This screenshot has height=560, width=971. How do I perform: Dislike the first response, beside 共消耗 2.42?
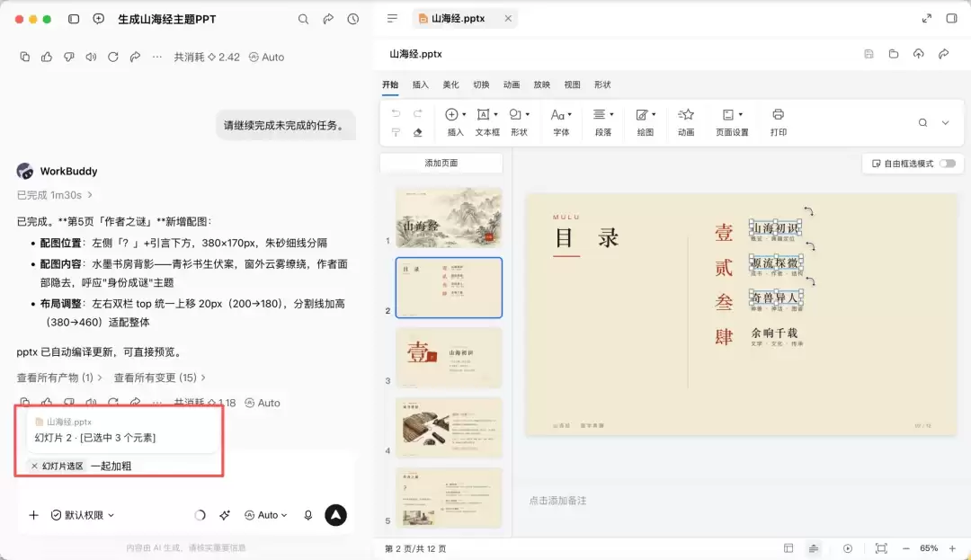point(68,57)
